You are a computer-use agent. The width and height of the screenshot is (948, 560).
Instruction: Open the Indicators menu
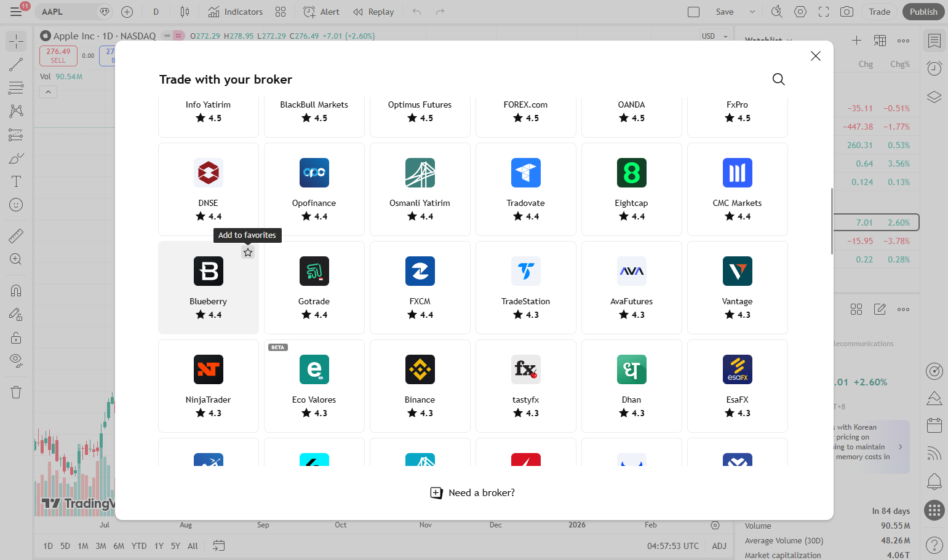[x=236, y=12]
